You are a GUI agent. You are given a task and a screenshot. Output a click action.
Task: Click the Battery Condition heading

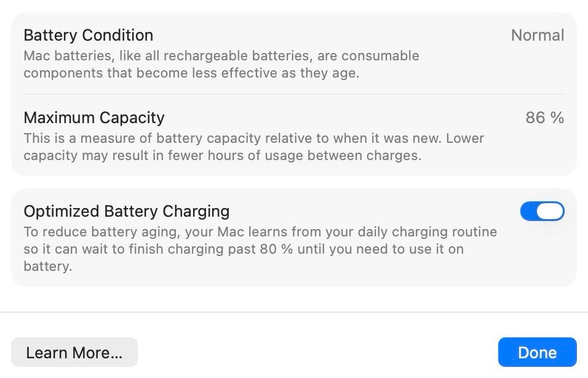point(88,35)
